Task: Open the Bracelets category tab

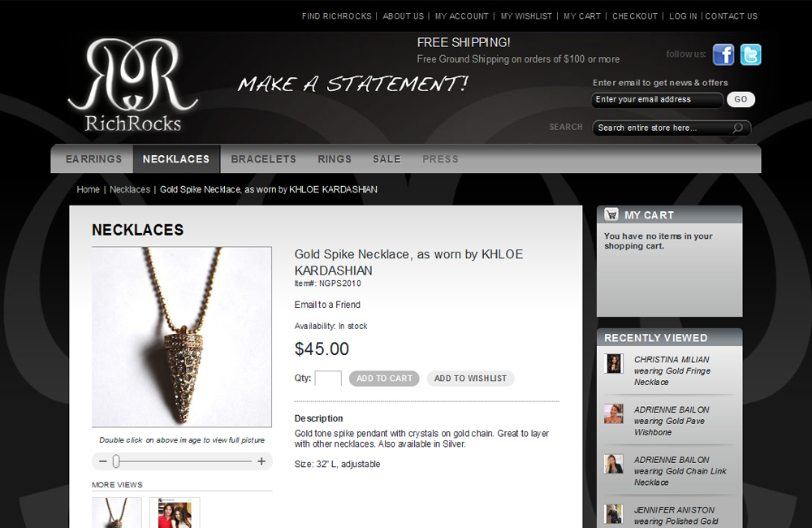Action: (264, 159)
